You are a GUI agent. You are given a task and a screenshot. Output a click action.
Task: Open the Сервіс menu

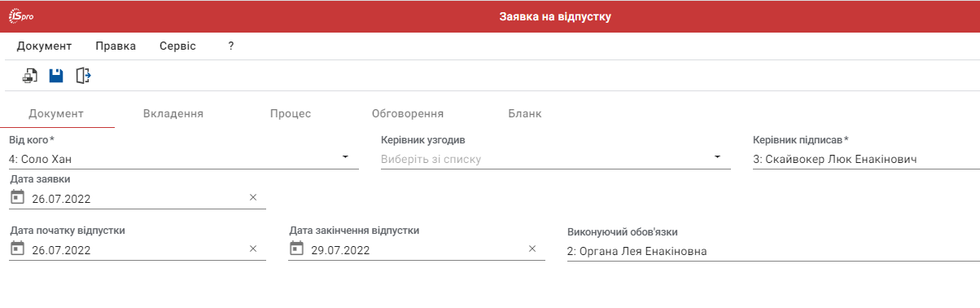(x=177, y=46)
